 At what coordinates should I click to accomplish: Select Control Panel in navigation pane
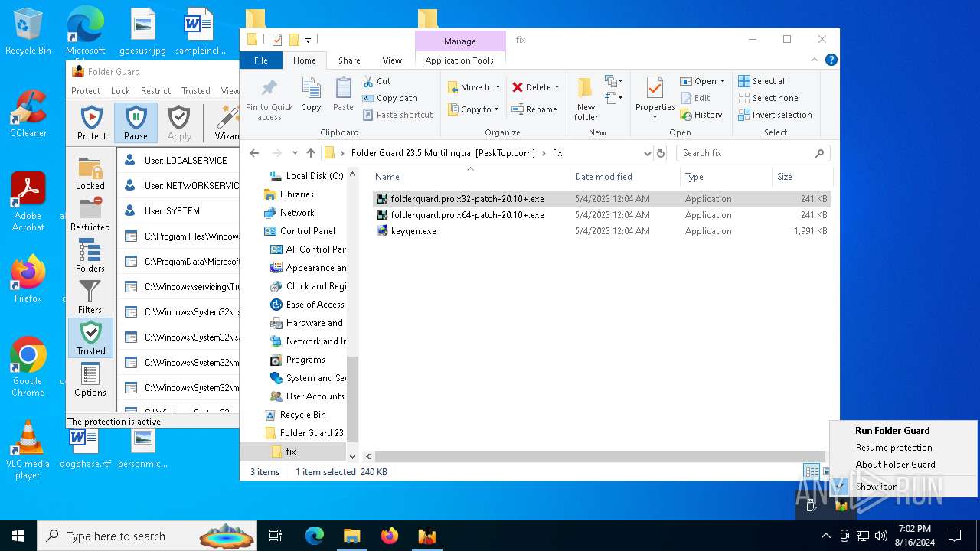307,231
